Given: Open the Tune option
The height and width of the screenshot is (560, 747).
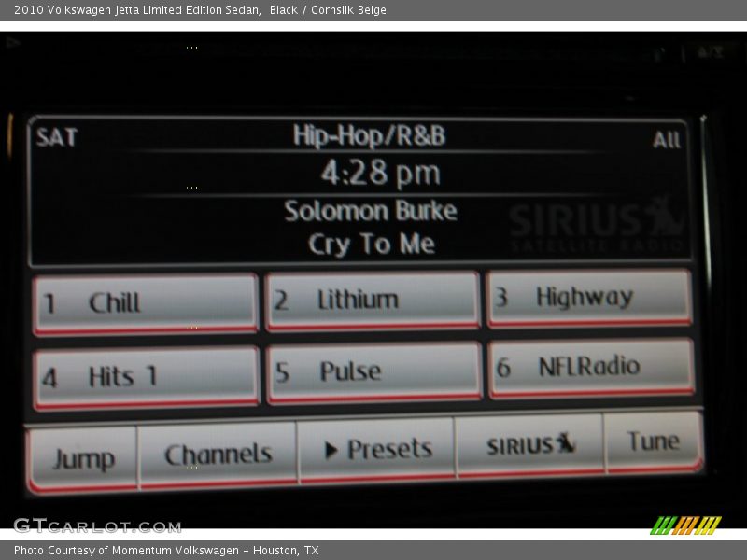Looking at the screenshot, I should pos(653,442).
